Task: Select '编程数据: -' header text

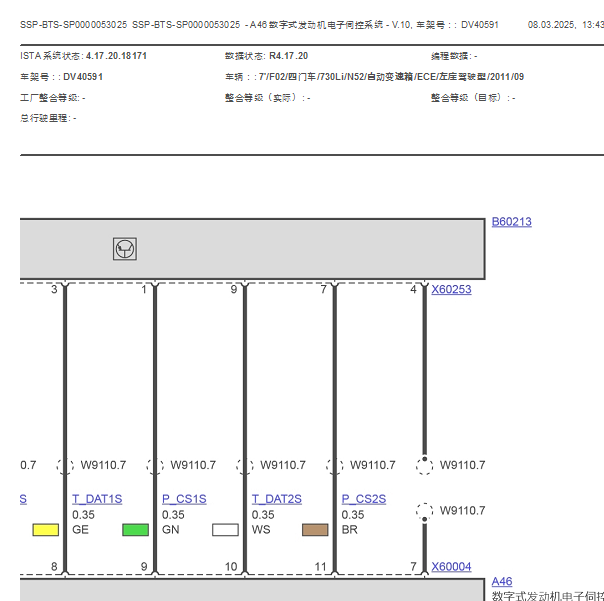Action: point(454,56)
